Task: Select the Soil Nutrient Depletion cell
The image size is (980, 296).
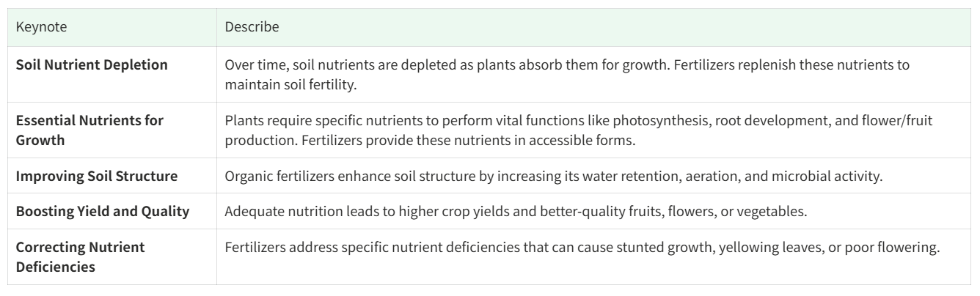Action: point(92,64)
